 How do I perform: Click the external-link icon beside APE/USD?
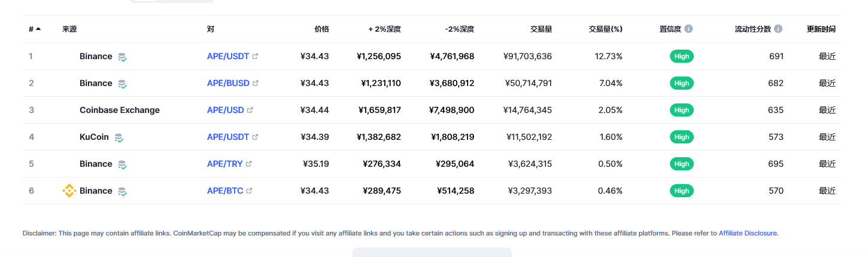(x=250, y=110)
